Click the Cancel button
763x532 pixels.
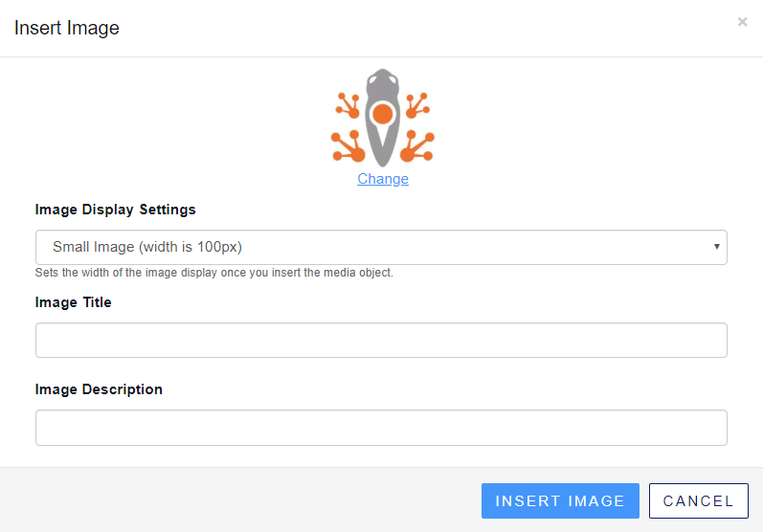tap(698, 500)
